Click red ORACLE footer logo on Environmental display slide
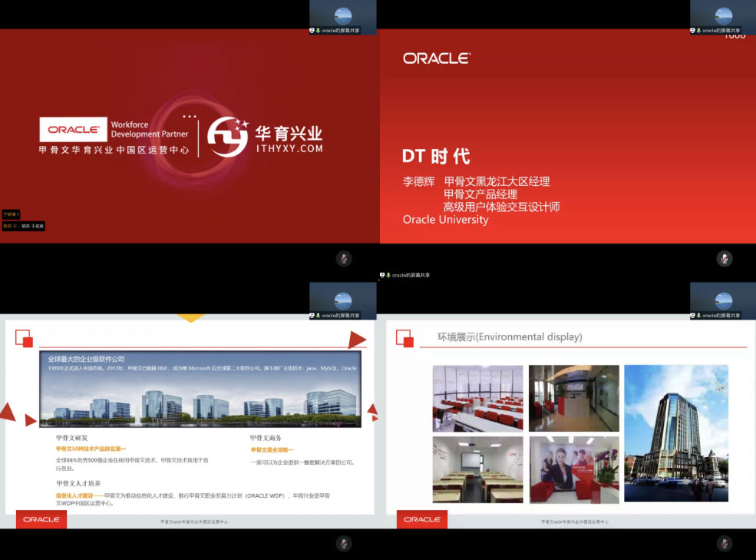 (x=422, y=519)
